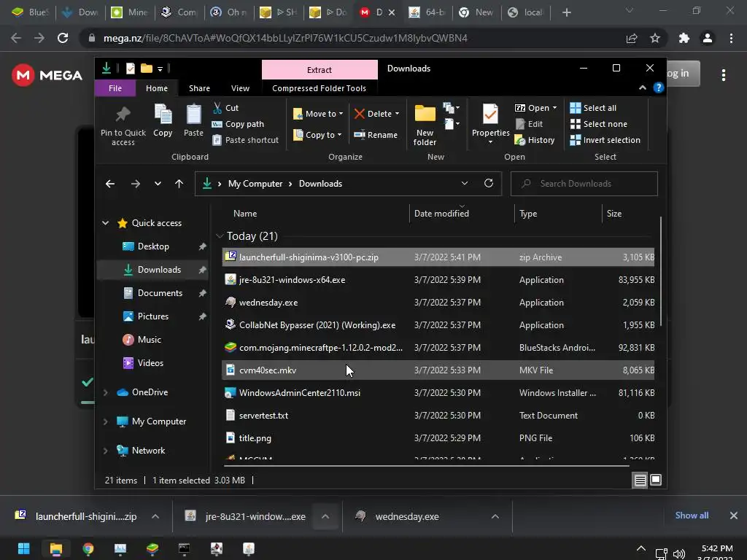The width and height of the screenshot is (747, 560).
Task: Switch to the Share ribbon tab
Action: tap(199, 88)
